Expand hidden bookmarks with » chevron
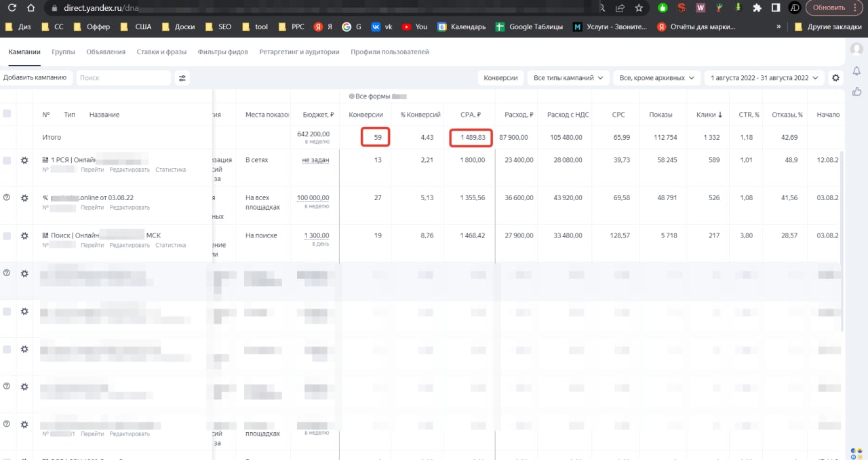868x460 pixels. pyautogui.click(x=778, y=27)
